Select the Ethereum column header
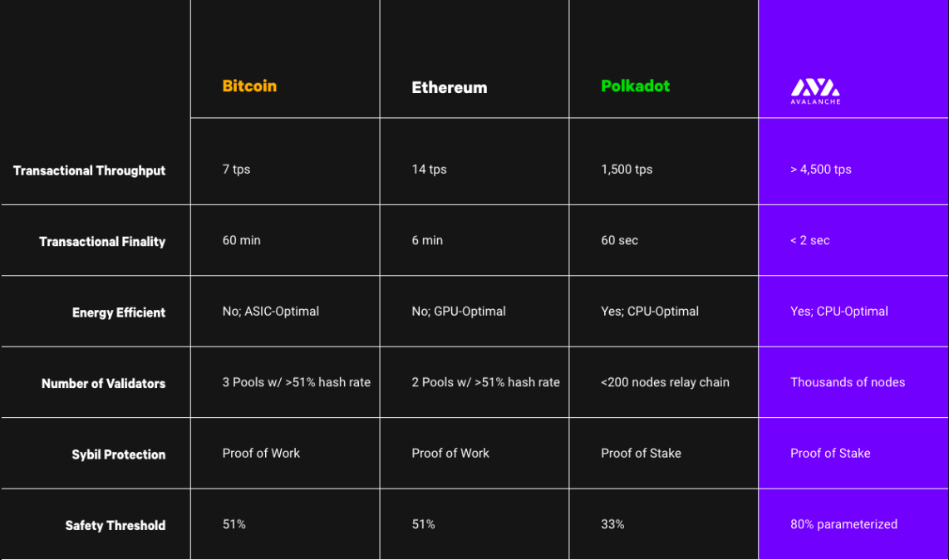This screenshot has height=560, width=949. click(450, 87)
